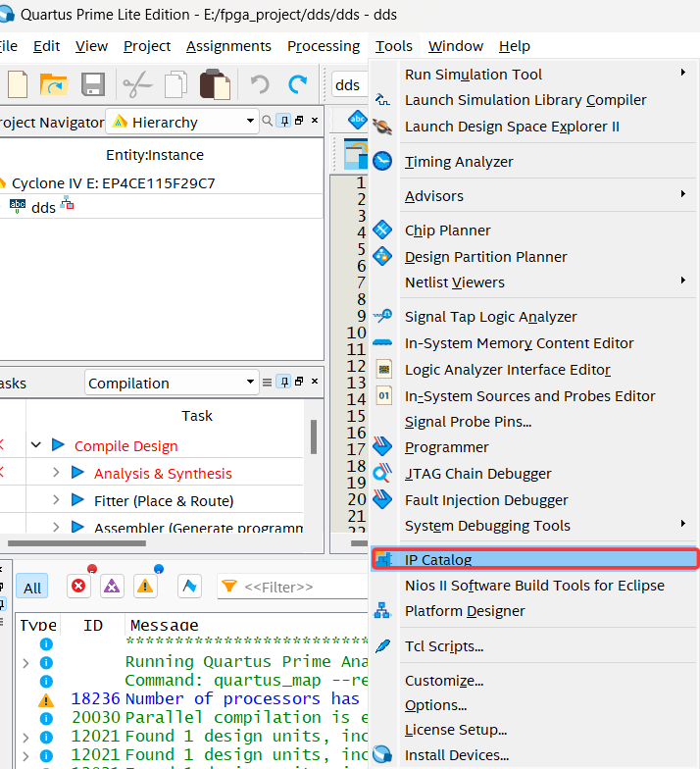
Task: Click the message Filter input field
Action: tap(292, 587)
